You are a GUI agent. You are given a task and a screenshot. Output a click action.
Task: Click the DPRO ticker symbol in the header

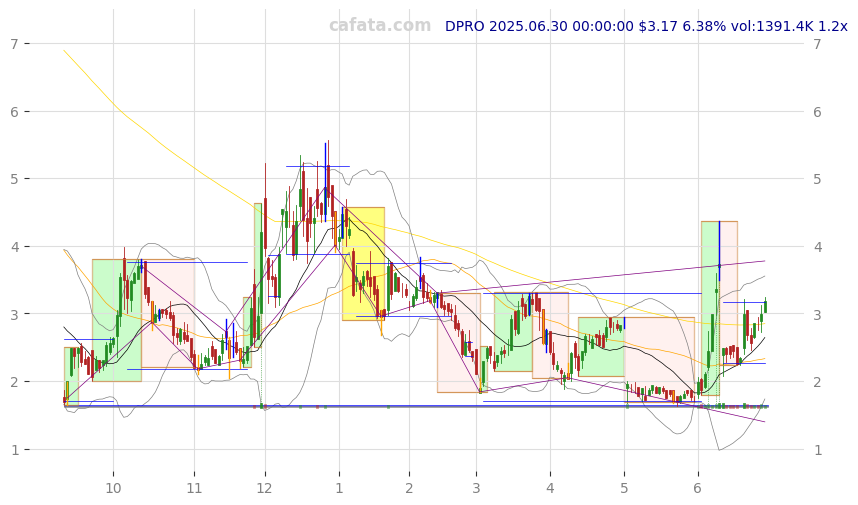coord(465,26)
